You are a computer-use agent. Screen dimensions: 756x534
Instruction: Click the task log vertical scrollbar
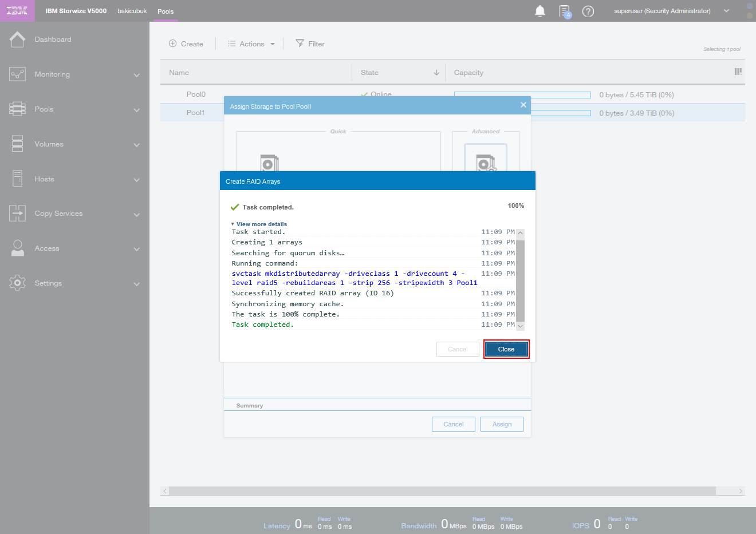click(x=520, y=279)
